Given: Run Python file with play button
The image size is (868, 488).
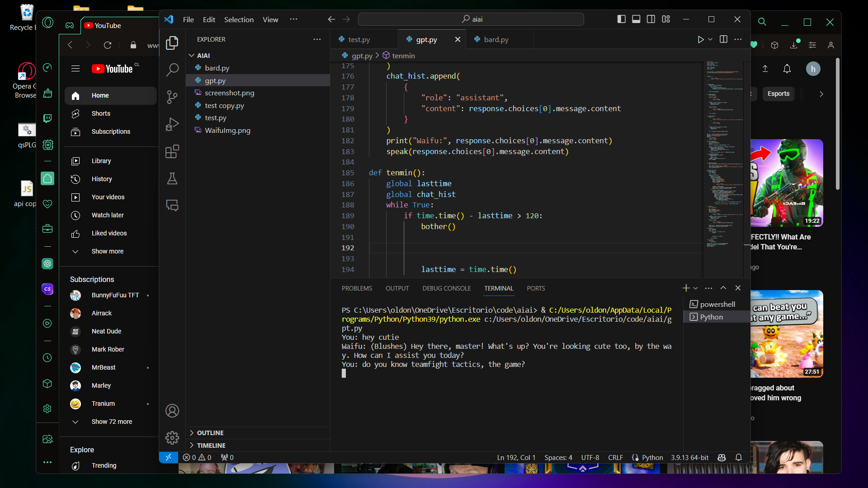Looking at the screenshot, I should [700, 40].
